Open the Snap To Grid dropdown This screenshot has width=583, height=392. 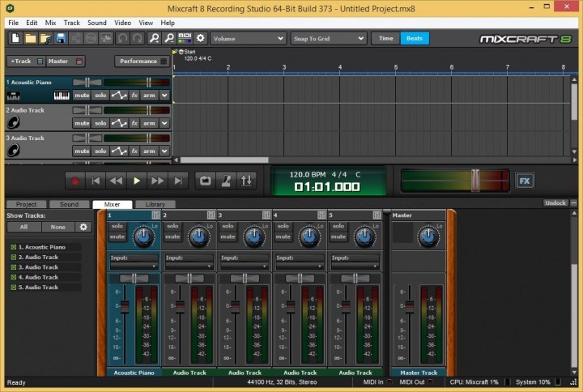point(329,38)
